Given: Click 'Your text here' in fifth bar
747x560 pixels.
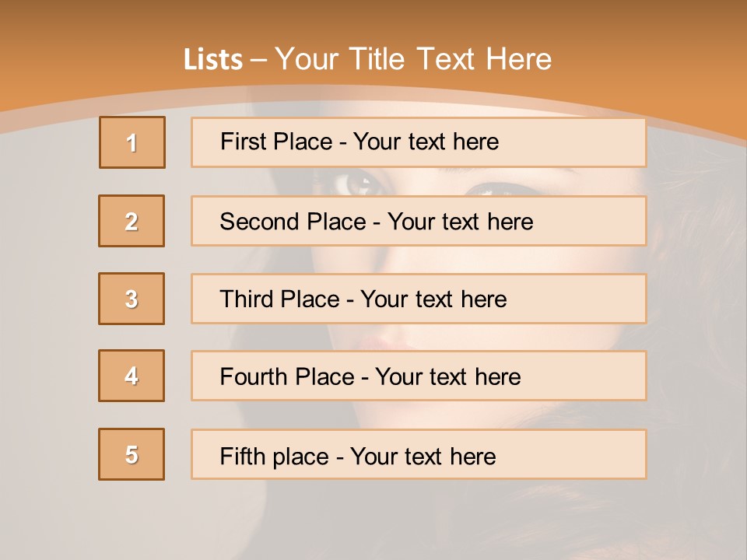Looking at the screenshot, I should (x=423, y=457).
